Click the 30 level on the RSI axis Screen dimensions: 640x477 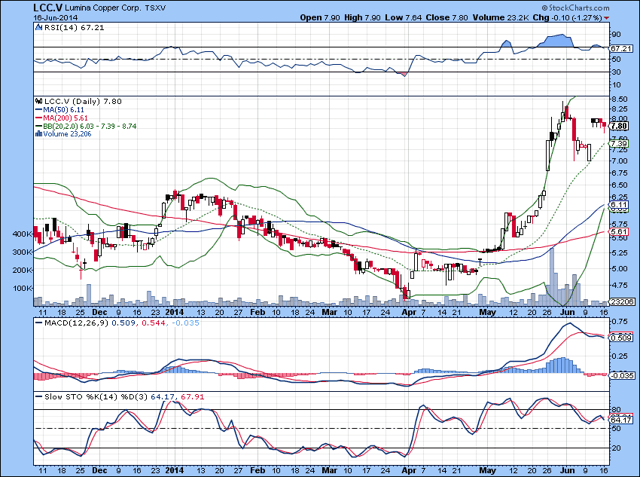616,72
